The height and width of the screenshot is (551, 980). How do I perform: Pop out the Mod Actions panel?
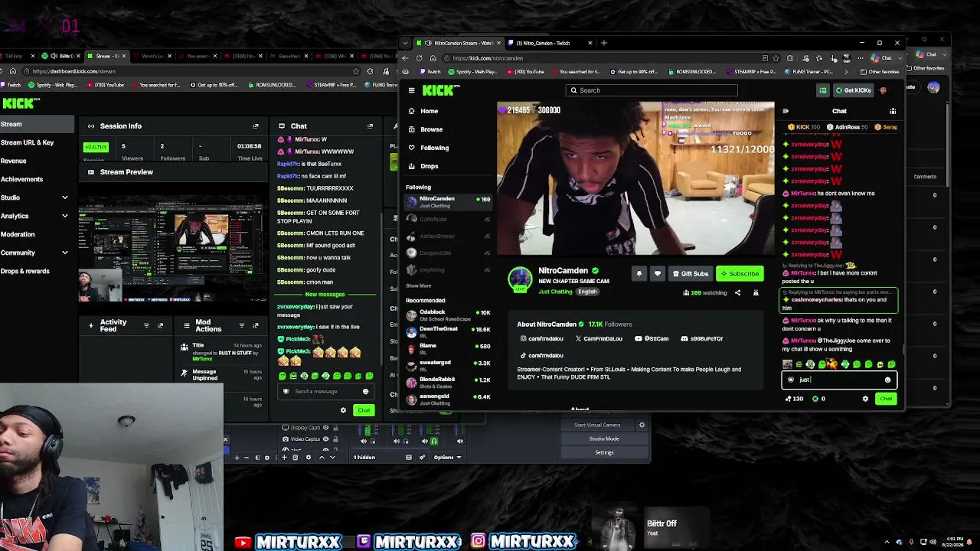click(256, 325)
